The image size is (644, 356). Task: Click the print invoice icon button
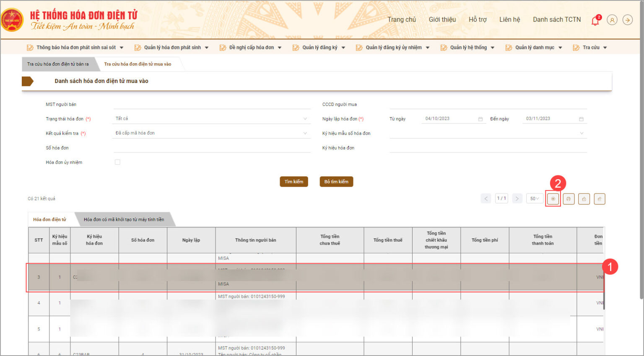(x=569, y=199)
